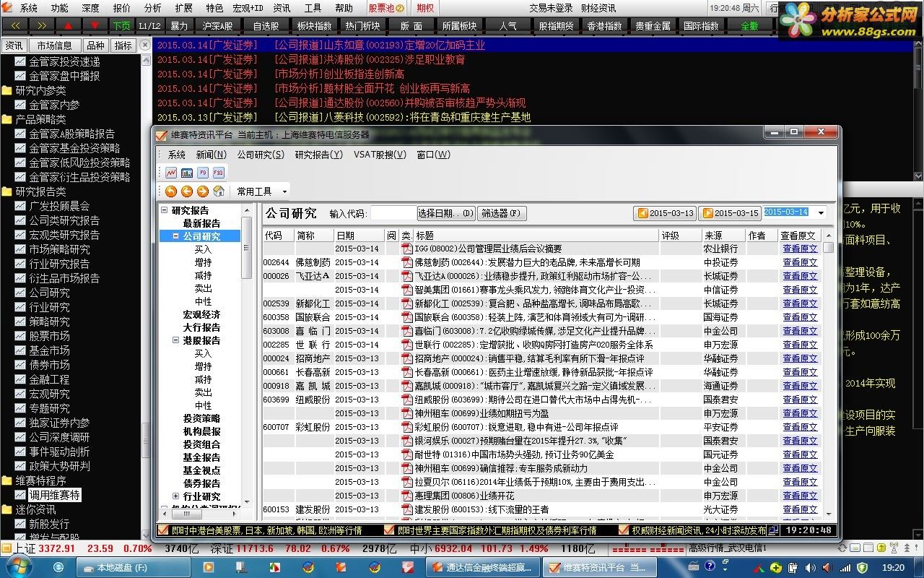Click the next date arrow 2015-03-15
Image resolution: width=924 pixels, height=578 pixels.
[x=730, y=213]
